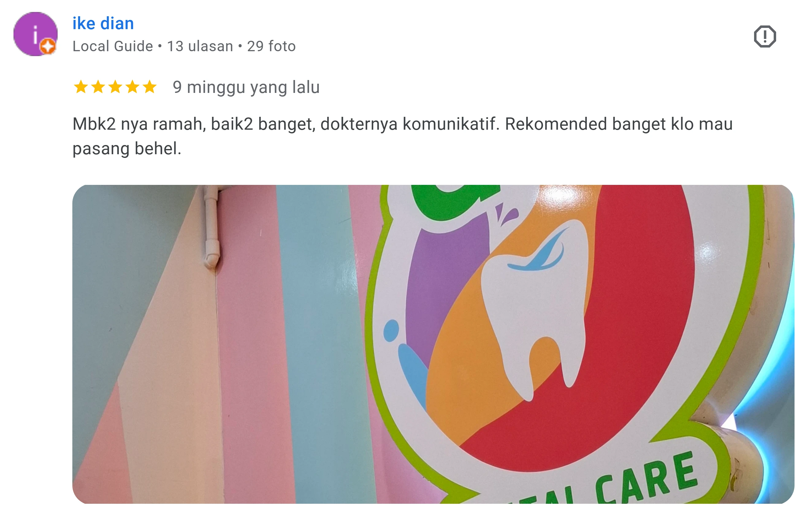This screenshot has width=812, height=520.
Task: Click the second gold rating star
Action: (98, 87)
